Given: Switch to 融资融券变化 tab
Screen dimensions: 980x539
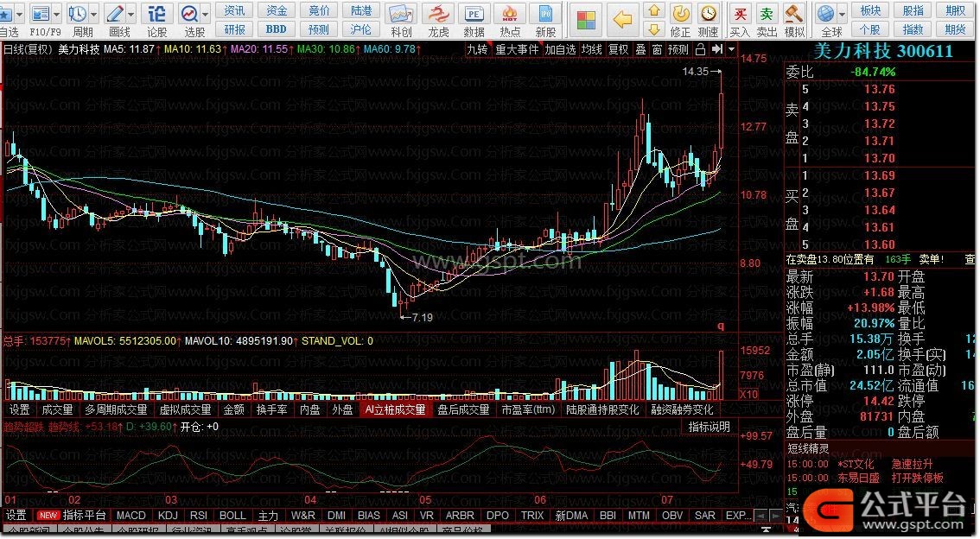Looking at the screenshot, I should click(683, 409).
